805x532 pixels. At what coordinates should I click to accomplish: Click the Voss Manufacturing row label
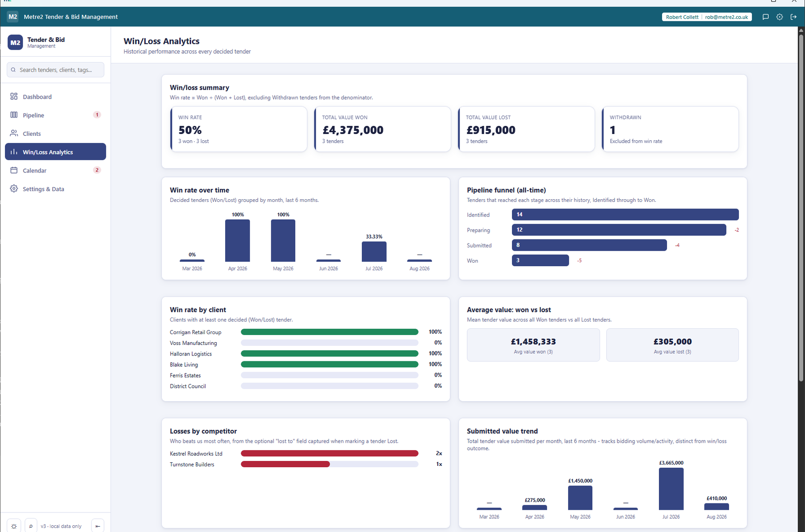(x=193, y=343)
